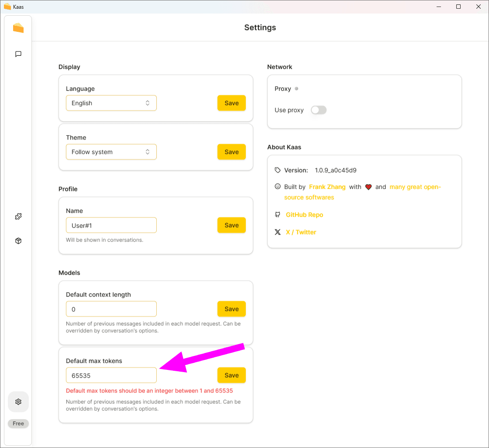This screenshot has height=448, width=489.
Task: Follow the X / Twitter link
Action: tap(301, 232)
